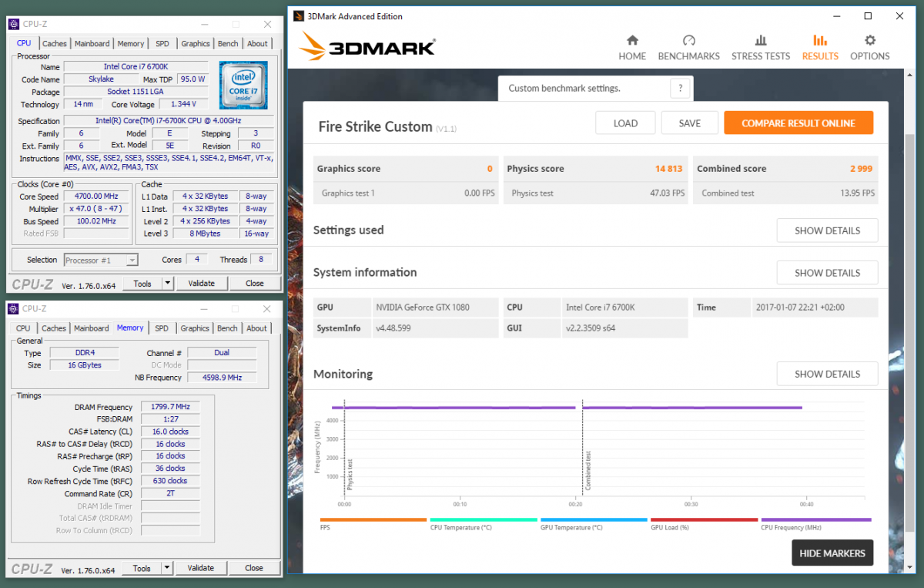Screen dimensions: 924x588
Task: Open SPD tab in the CPU-tab CPU-Z window
Action: (x=162, y=44)
